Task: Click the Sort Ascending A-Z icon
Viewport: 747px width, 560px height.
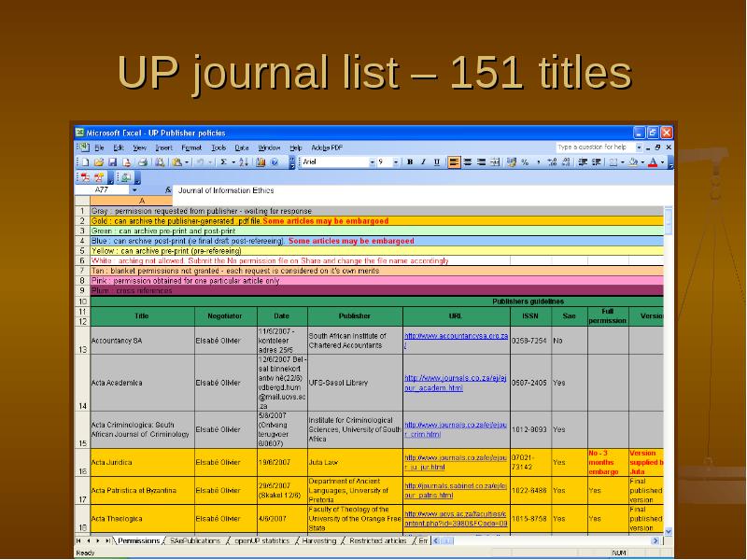Action: coord(244,162)
